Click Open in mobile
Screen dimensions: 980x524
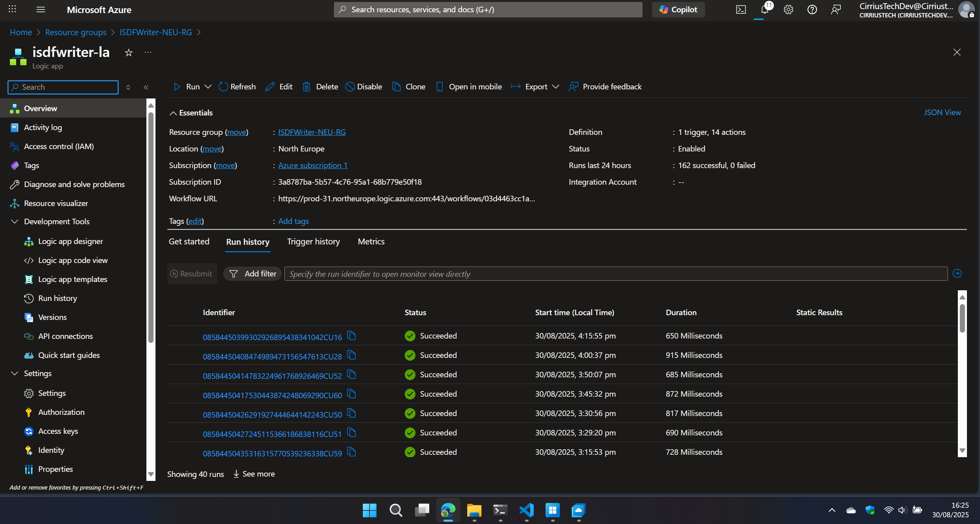tap(468, 87)
